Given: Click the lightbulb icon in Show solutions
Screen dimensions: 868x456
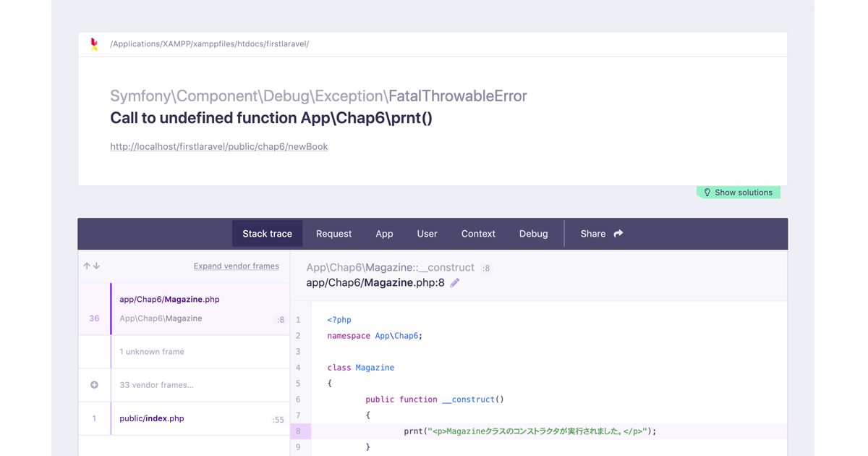Looking at the screenshot, I should click(707, 193).
